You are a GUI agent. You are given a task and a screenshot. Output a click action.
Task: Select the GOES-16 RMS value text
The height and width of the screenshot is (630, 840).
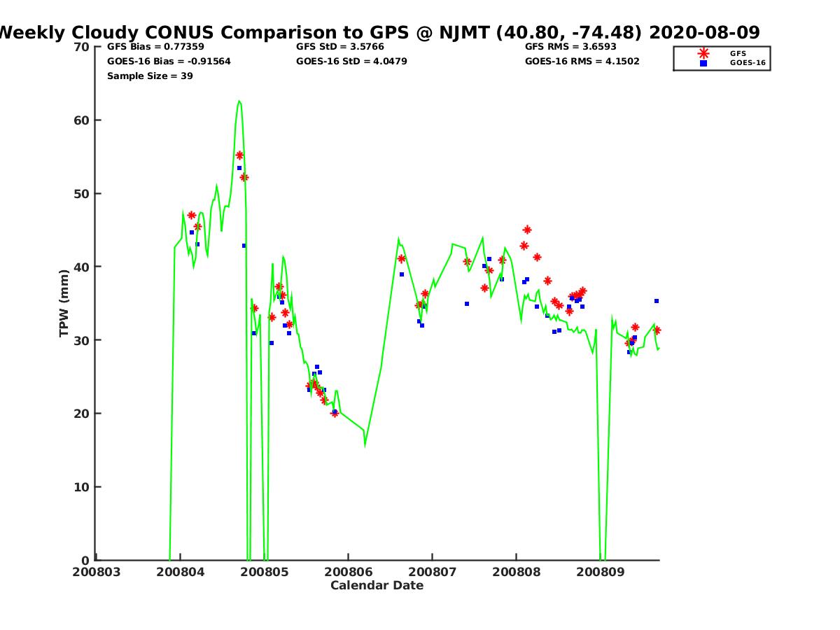coord(582,62)
